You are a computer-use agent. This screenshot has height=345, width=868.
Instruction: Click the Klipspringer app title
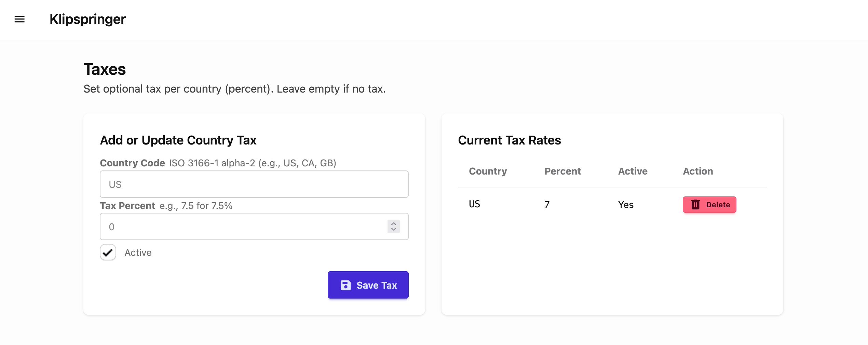[87, 19]
